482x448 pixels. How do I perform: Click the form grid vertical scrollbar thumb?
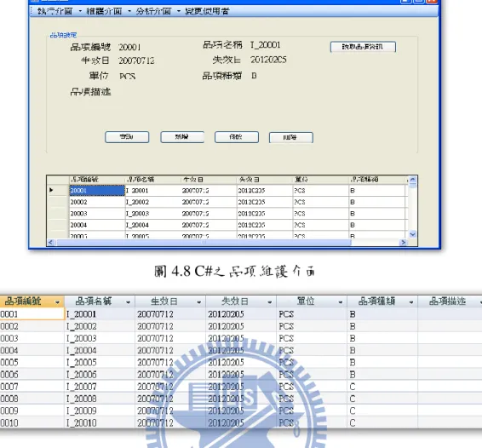point(412,185)
